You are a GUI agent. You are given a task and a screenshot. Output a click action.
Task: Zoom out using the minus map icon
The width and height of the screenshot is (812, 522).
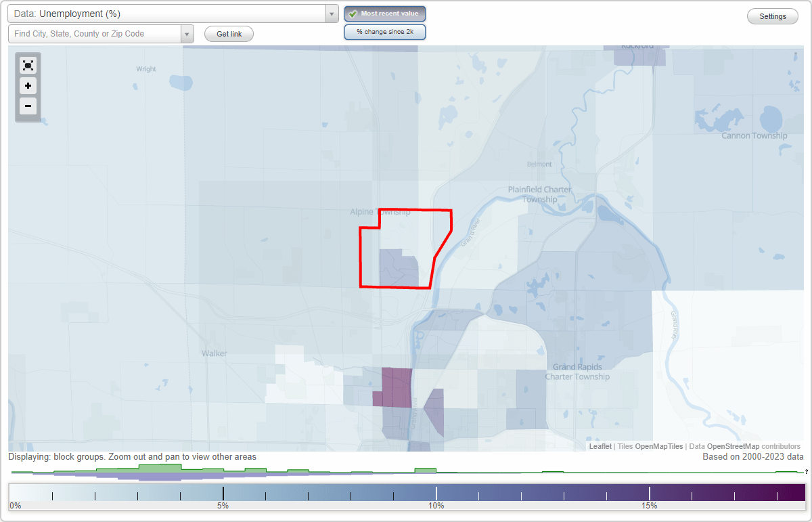pyautogui.click(x=28, y=106)
